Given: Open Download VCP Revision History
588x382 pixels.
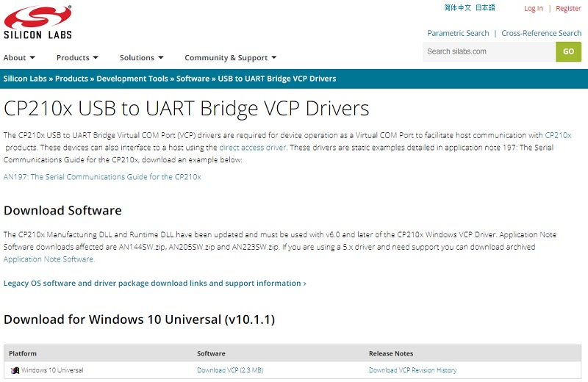Looking at the screenshot, I should click(x=412, y=370).
